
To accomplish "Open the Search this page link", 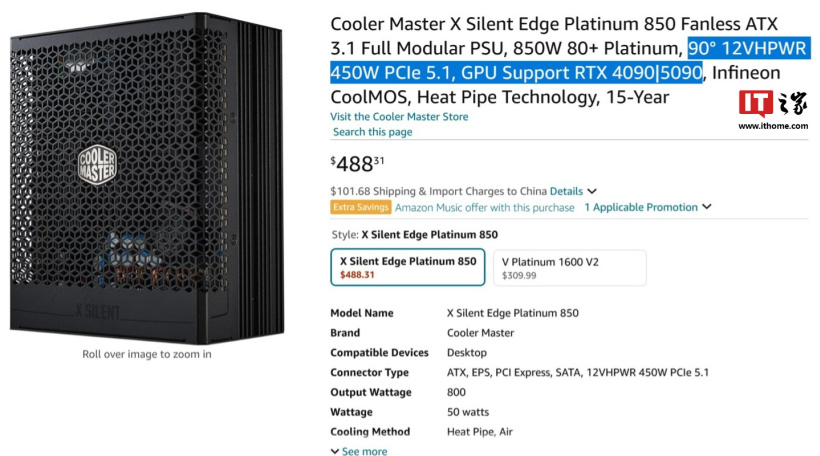I will [372, 132].
